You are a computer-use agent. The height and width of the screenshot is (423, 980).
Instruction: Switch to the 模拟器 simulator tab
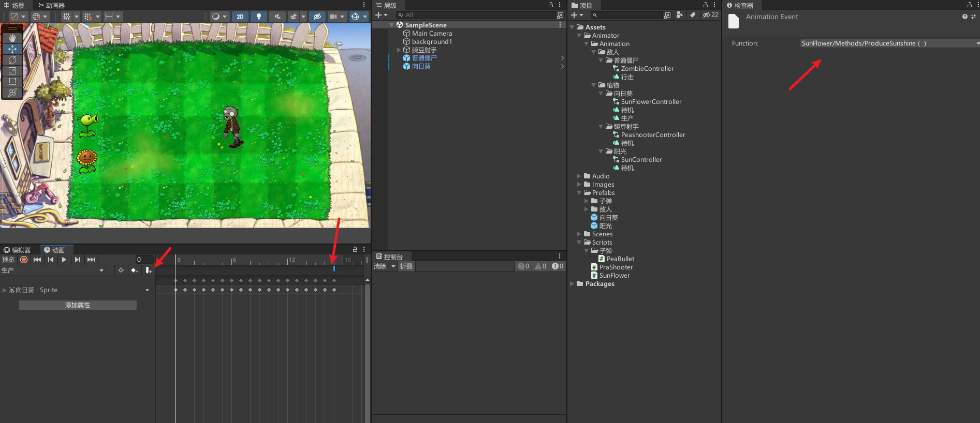click(18, 250)
